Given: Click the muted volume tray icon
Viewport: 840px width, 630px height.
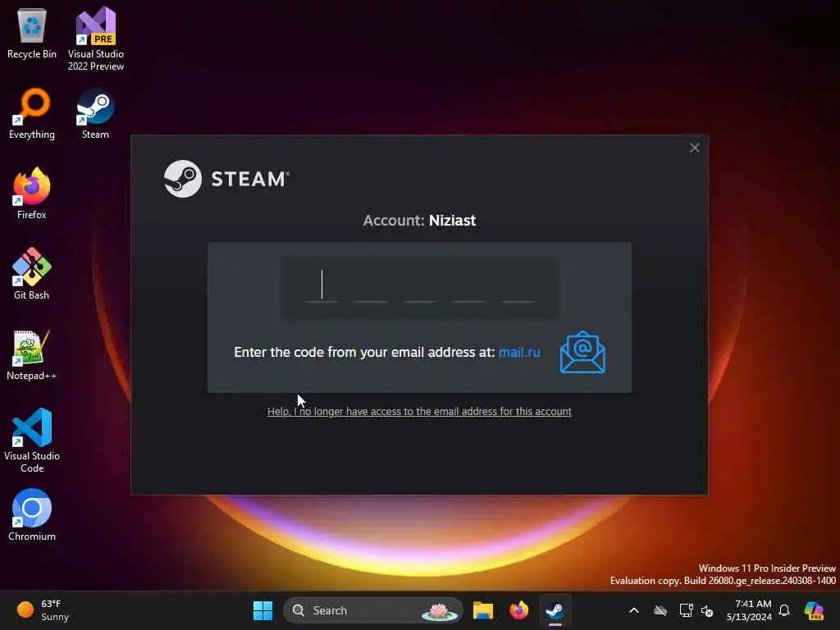Looking at the screenshot, I should point(707,610).
